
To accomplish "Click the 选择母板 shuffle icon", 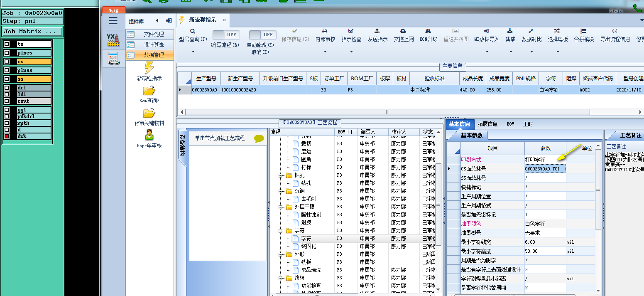I will 557,31.
